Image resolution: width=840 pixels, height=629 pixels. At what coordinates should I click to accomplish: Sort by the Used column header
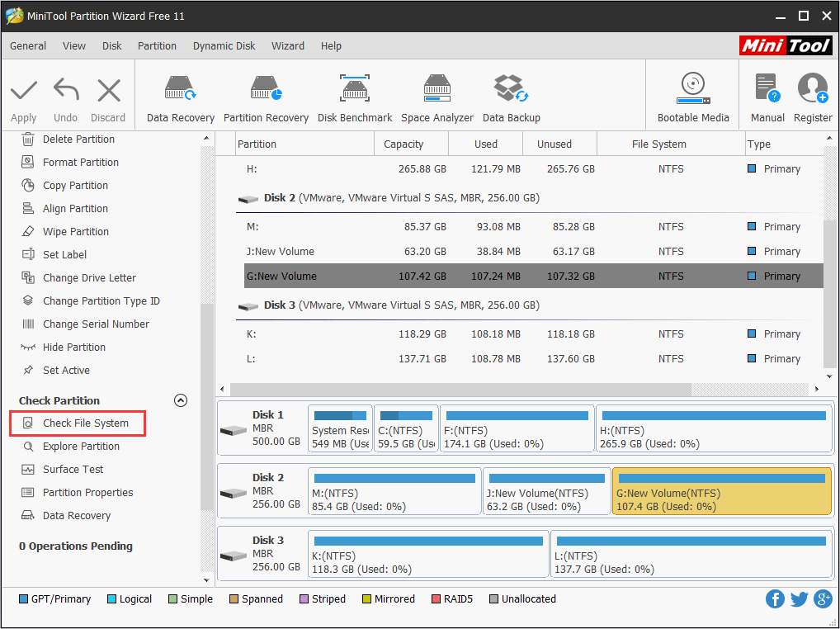click(485, 144)
